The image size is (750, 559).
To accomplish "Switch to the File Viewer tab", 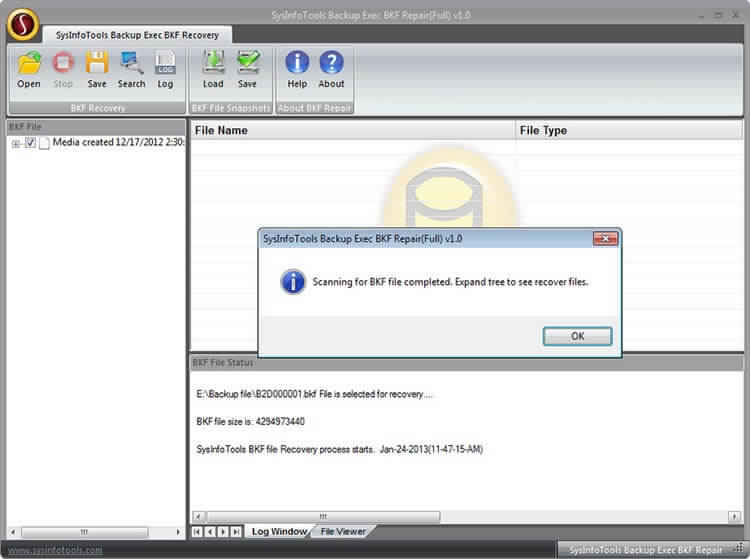I will click(342, 531).
